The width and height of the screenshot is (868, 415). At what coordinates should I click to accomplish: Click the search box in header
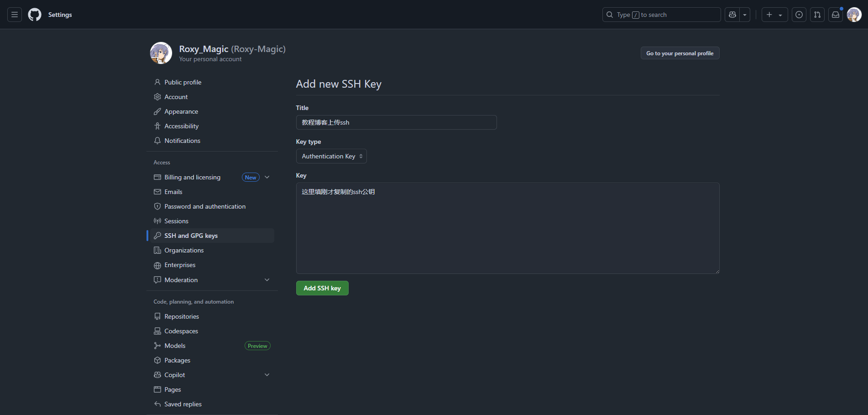click(661, 15)
